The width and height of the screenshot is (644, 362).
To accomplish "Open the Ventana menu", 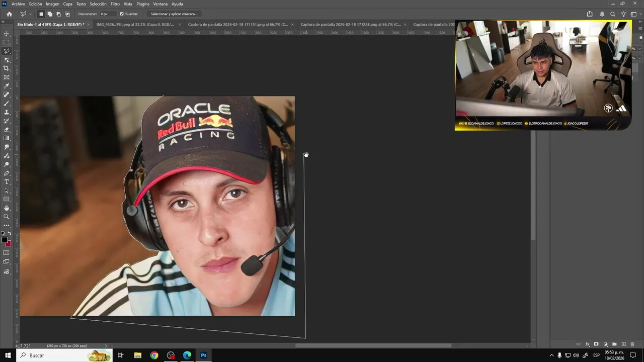I will [160, 4].
